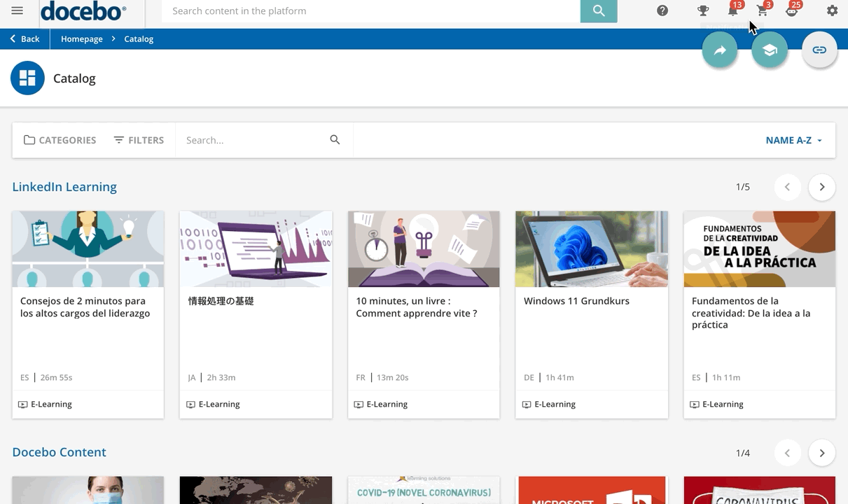Open the CATEGORIES folder panel

pyautogui.click(x=60, y=140)
